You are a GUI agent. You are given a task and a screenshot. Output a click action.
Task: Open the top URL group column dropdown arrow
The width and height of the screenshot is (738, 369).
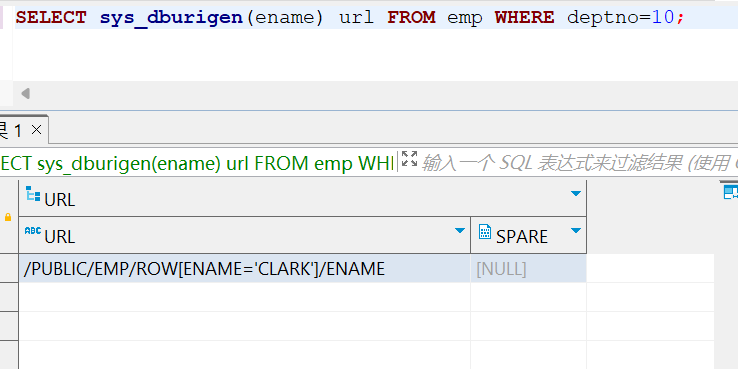coord(575,193)
